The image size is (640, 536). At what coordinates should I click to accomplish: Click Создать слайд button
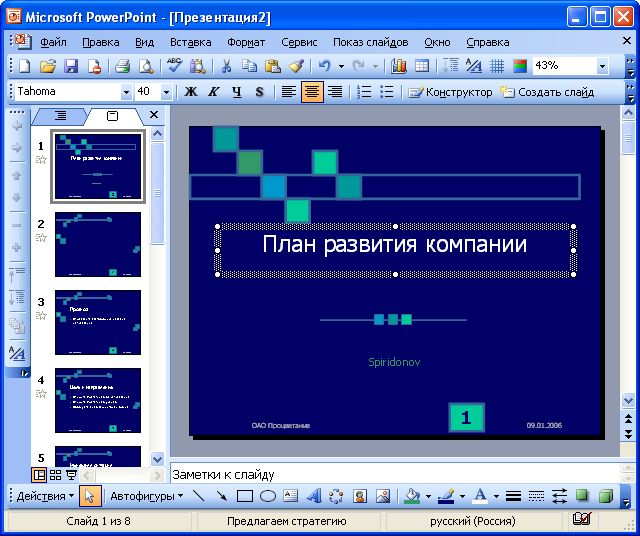[x=547, y=92]
